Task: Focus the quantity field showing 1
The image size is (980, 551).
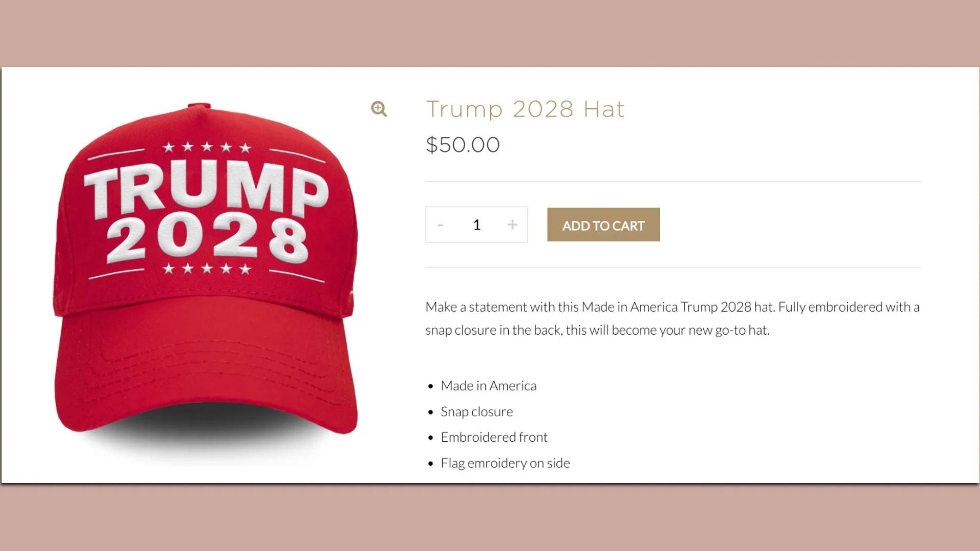Action: [477, 224]
